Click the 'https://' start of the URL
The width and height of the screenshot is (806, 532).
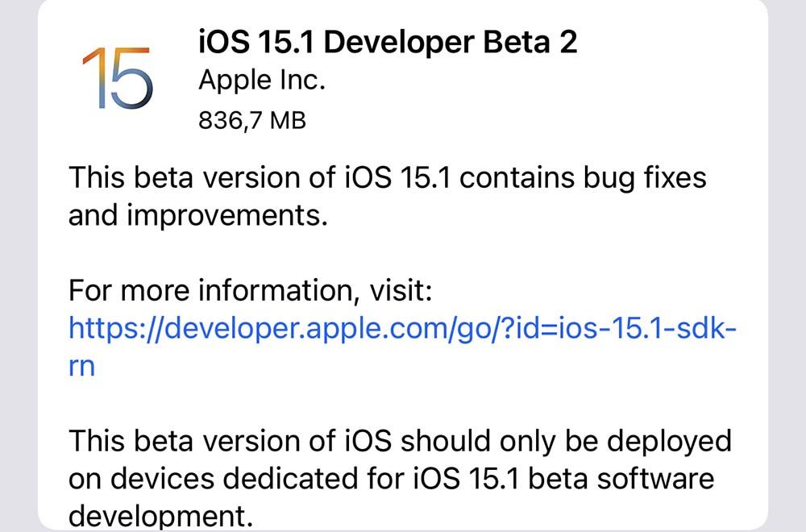coord(115,328)
